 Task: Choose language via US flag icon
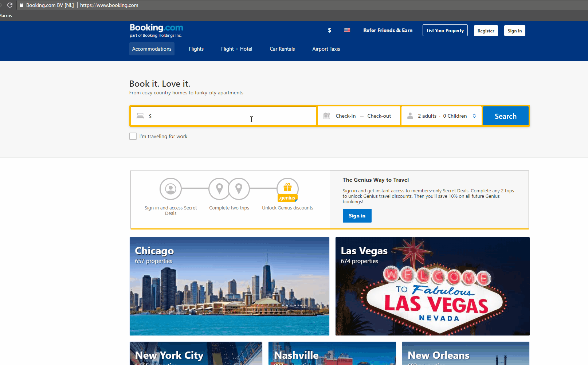tap(347, 30)
